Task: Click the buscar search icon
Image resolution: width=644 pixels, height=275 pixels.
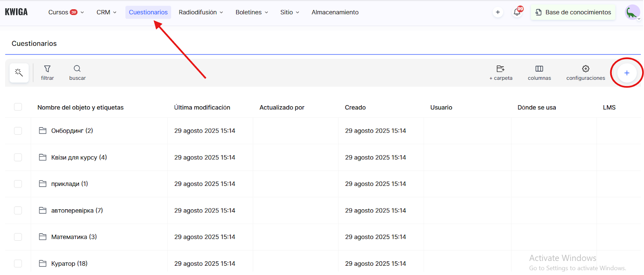Action: [77, 73]
